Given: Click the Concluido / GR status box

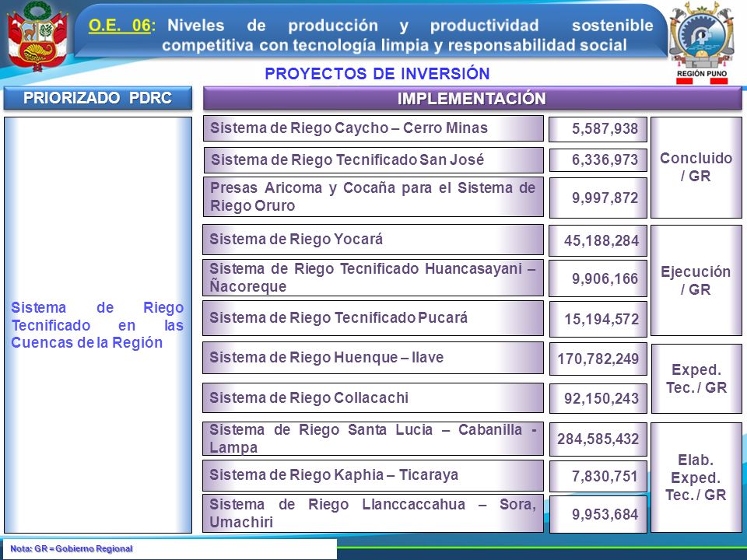Looking at the screenshot, I should tap(696, 168).
